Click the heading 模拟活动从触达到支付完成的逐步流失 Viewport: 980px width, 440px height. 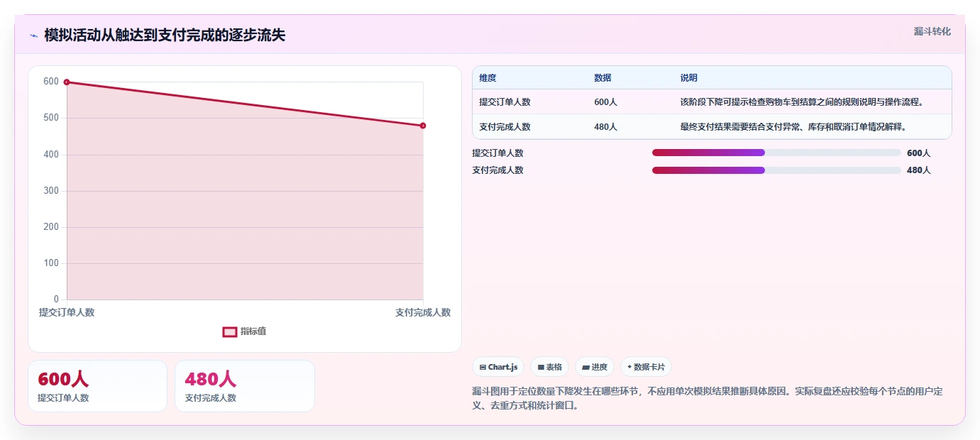[x=165, y=35]
